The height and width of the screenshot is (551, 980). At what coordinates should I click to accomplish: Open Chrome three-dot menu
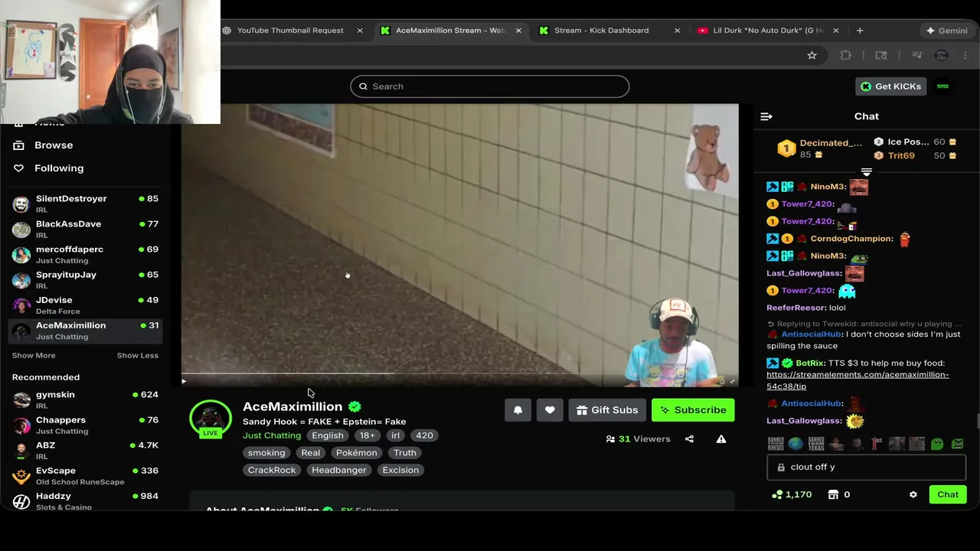(x=966, y=55)
